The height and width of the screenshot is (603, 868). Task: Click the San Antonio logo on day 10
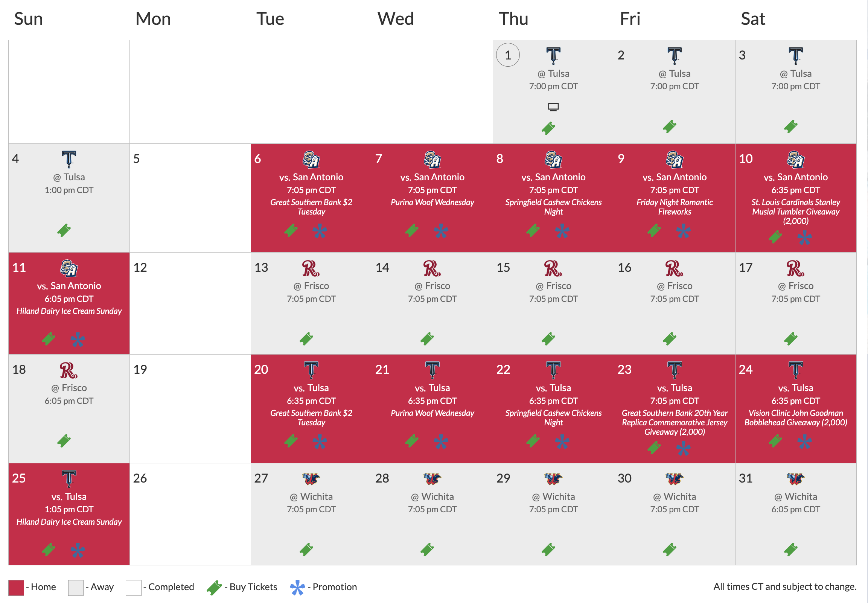[795, 160]
